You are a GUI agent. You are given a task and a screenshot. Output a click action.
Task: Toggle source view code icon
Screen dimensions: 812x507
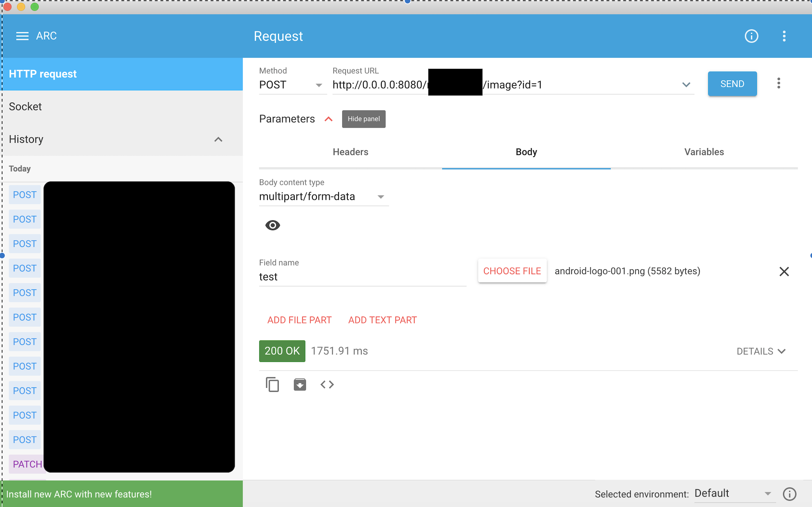(x=327, y=384)
